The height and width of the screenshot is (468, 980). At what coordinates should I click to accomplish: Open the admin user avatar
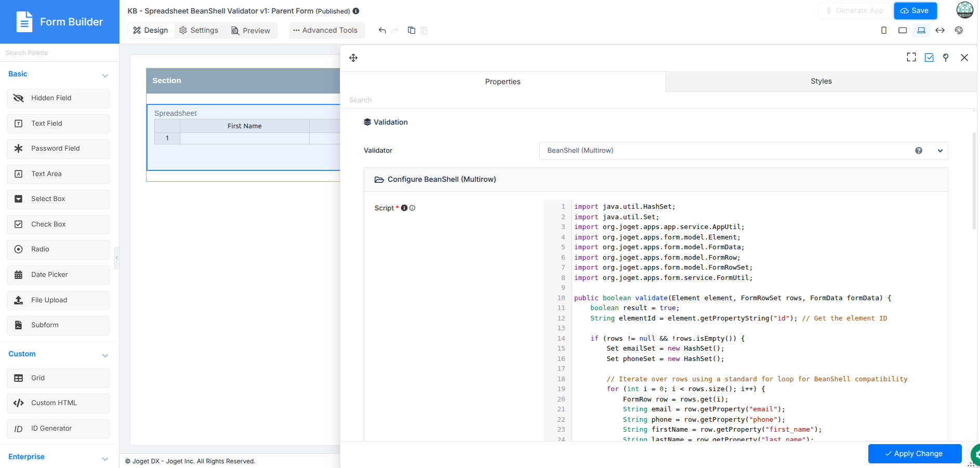pyautogui.click(x=965, y=10)
